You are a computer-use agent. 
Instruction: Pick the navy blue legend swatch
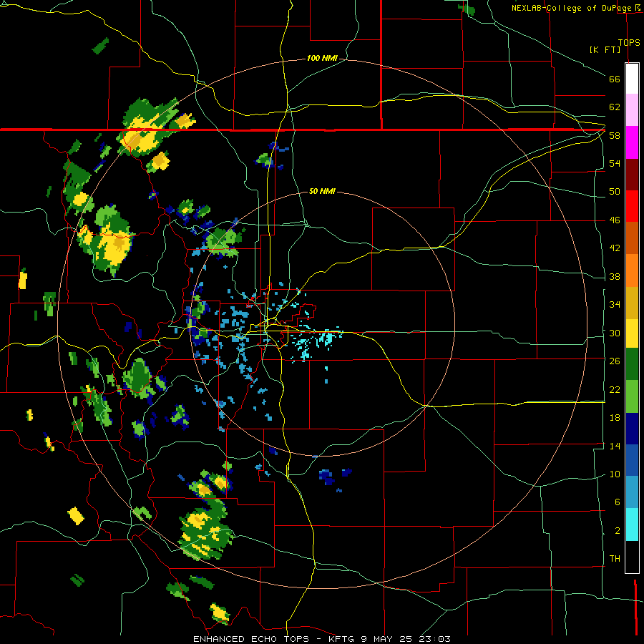point(632,429)
